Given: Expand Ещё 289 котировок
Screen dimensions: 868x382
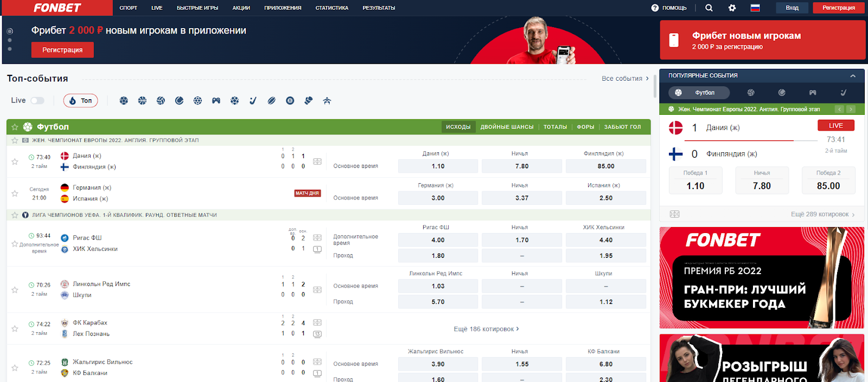Looking at the screenshot, I should pos(823,215).
